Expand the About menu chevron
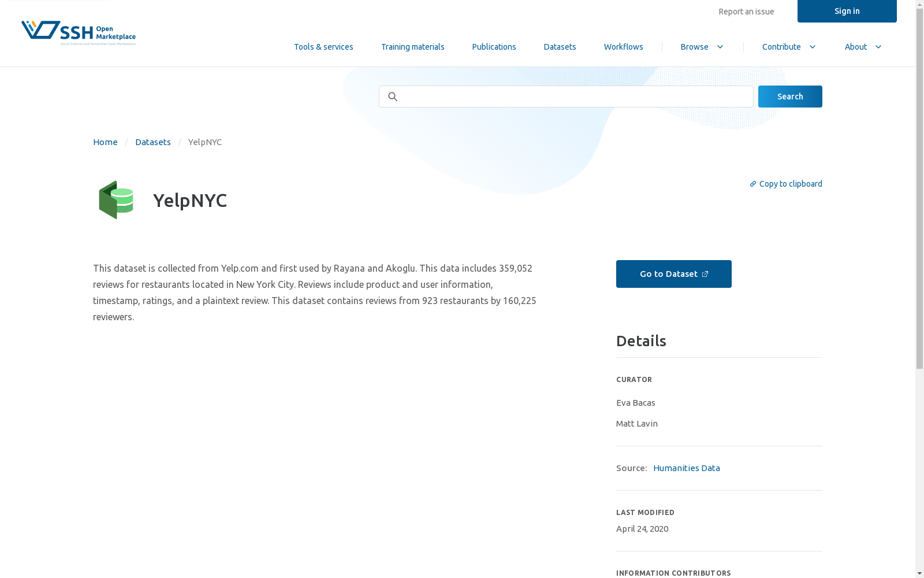Image resolution: width=924 pixels, height=578 pixels. 878,47
